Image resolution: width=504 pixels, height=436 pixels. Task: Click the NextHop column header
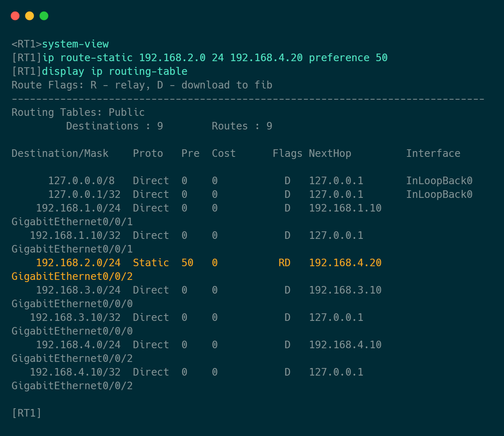(330, 154)
